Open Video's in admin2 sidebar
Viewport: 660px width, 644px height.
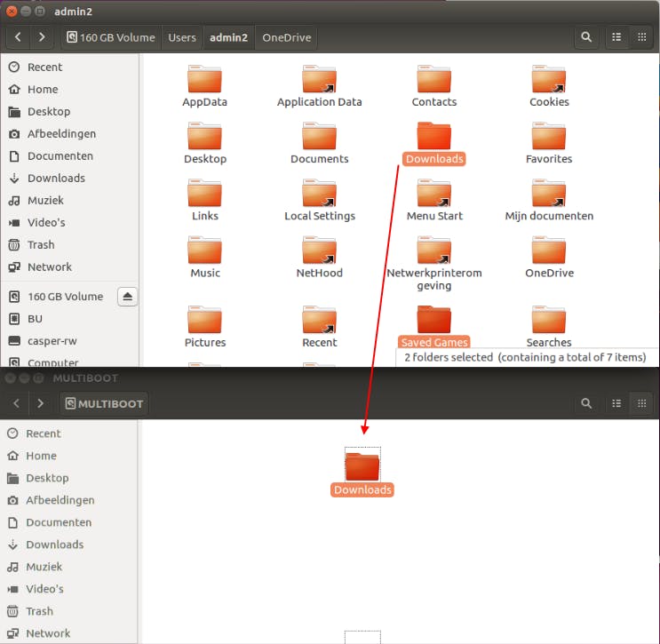(69, 223)
